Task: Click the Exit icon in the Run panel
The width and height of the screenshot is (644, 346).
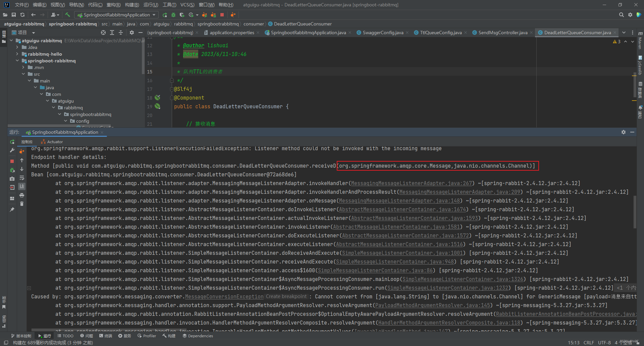Action: (12, 187)
